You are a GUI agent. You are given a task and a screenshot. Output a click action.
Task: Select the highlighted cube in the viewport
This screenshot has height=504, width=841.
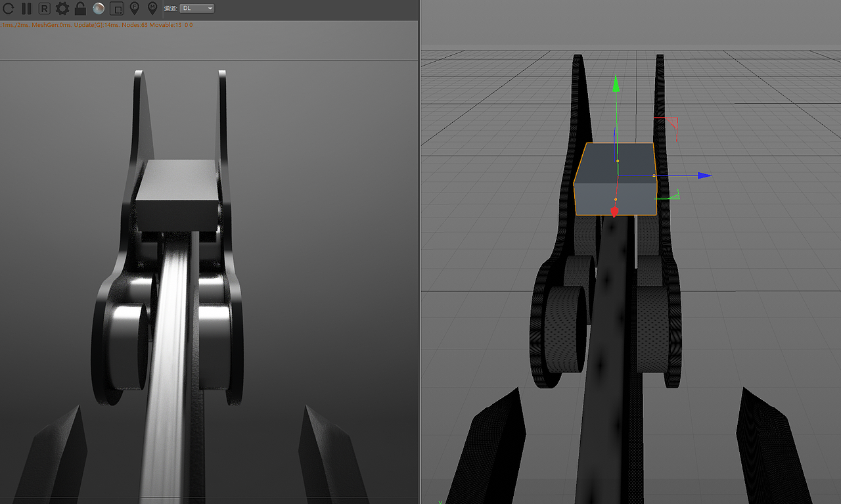point(615,179)
